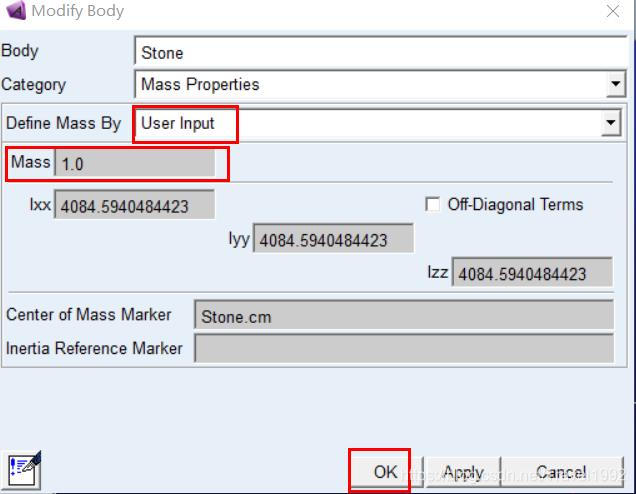
Task: Select the Izz inertia value field
Action: (532, 273)
